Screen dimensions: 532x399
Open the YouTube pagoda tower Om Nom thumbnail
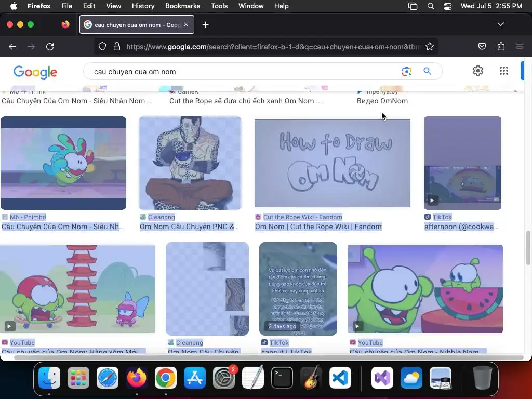click(x=78, y=289)
